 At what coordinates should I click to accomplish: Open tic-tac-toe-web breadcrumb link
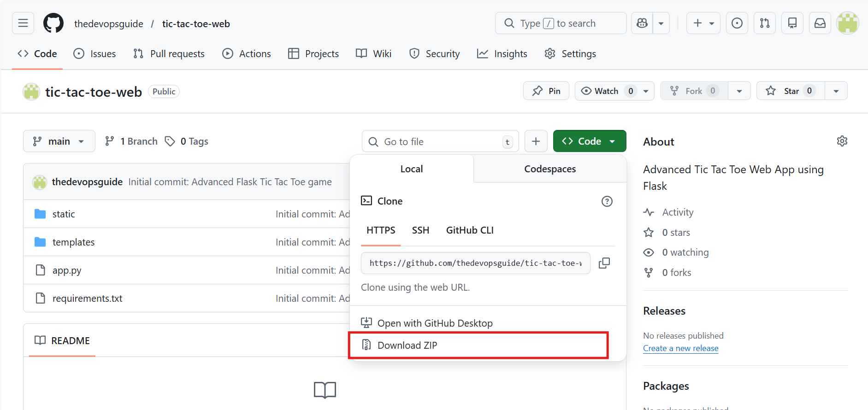[196, 24]
